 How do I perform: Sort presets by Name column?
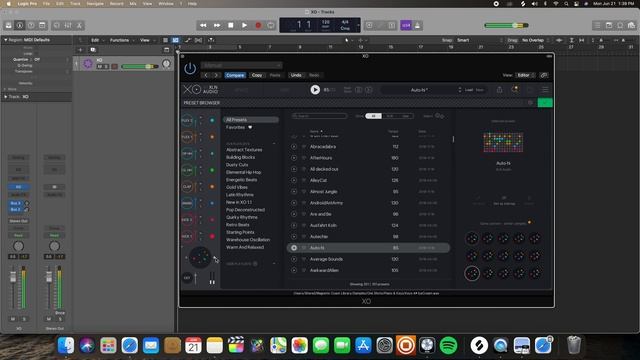(316, 131)
